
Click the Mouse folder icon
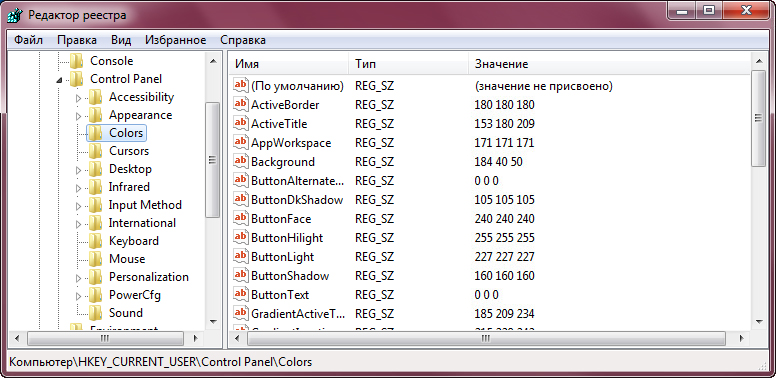pyautogui.click(x=95, y=259)
